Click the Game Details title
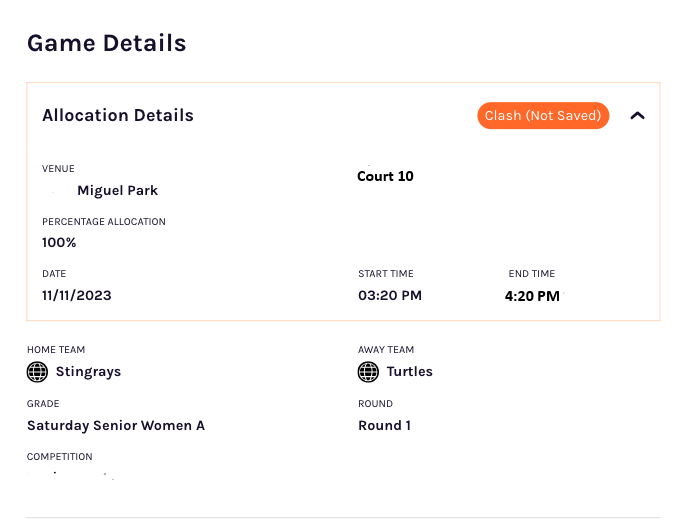This screenshot has height=520, width=685. [107, 43]
